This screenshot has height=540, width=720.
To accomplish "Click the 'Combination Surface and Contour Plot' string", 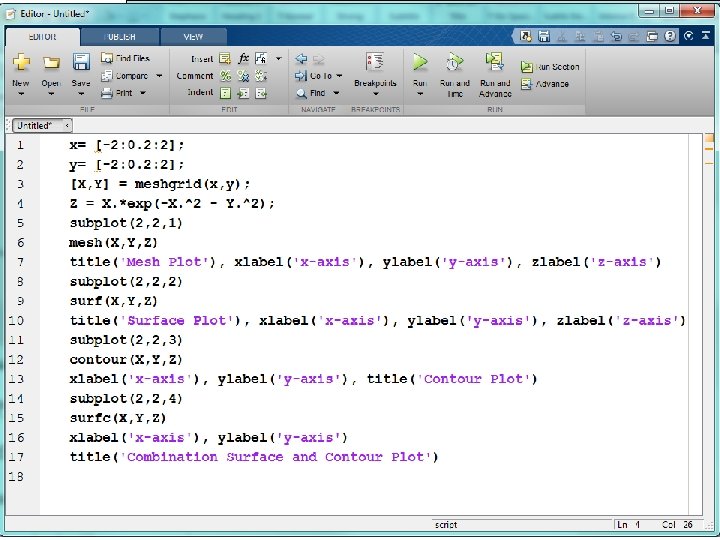I will click(279, 457).
